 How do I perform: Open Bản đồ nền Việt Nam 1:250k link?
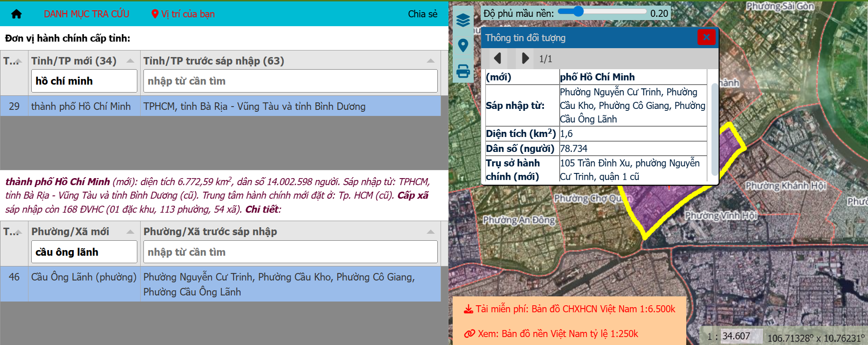[x=552, y=334]
